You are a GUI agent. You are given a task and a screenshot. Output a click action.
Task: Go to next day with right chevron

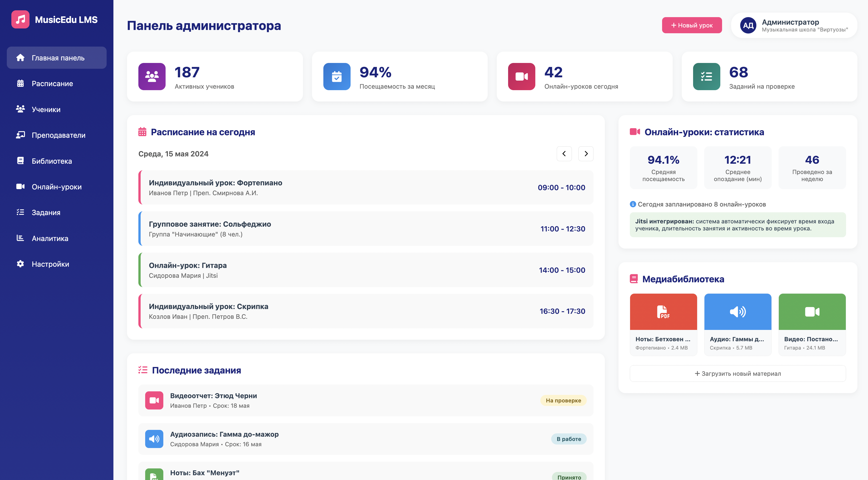tap(586, 153)
